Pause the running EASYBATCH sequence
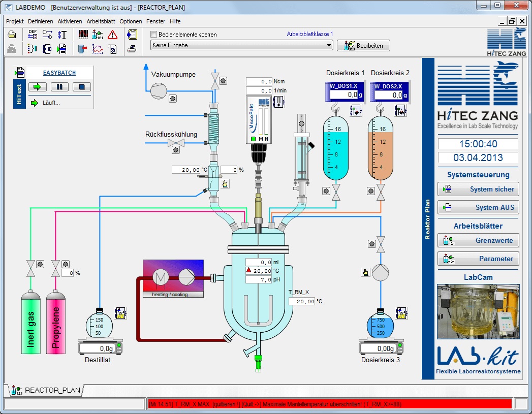The image size is (532, 414). (x=59, y=87)
